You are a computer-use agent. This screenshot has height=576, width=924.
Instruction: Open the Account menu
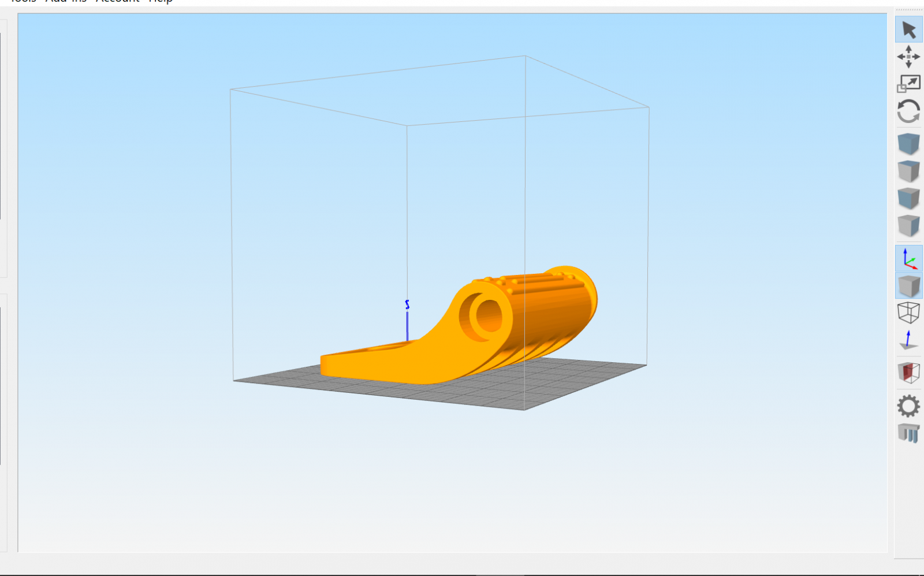[117, 1]
